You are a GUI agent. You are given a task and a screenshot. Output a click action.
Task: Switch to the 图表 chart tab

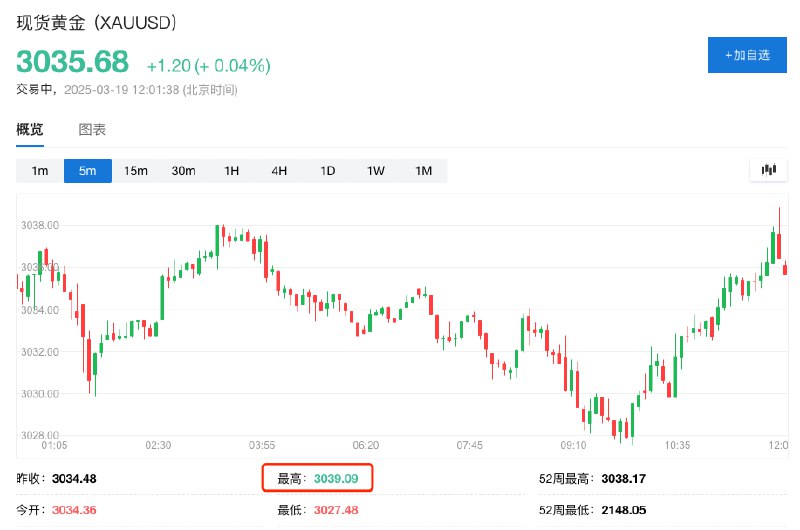click(92, 130)
